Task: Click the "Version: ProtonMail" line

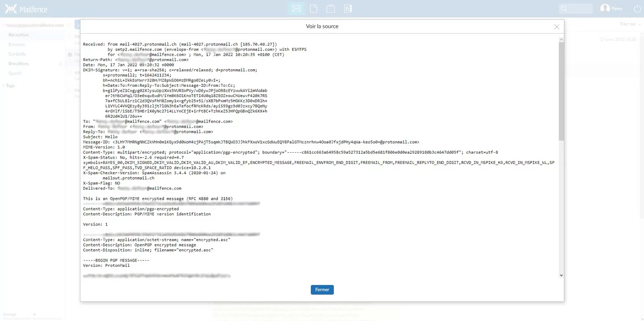Action: coord(107,265)
